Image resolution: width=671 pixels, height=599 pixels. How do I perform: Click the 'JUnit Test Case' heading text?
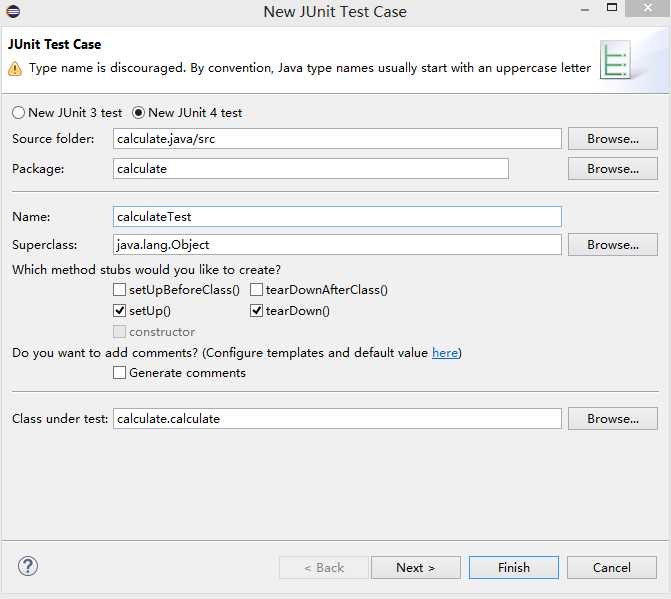pos(55,44)
